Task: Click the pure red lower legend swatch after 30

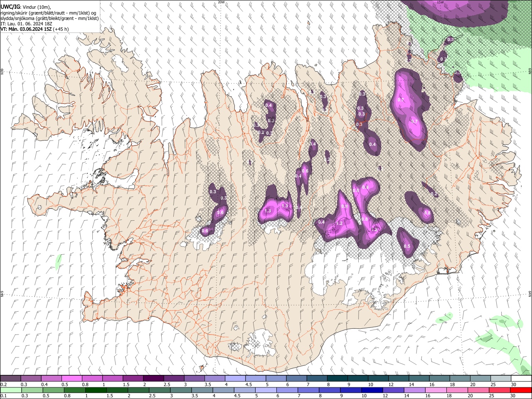Action: point(521,390)
